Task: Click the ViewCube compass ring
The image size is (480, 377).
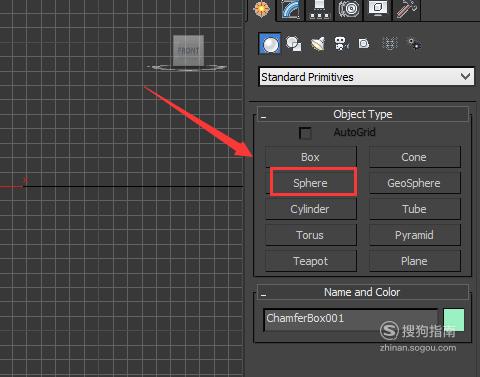Action: click(x=187, y=68)
